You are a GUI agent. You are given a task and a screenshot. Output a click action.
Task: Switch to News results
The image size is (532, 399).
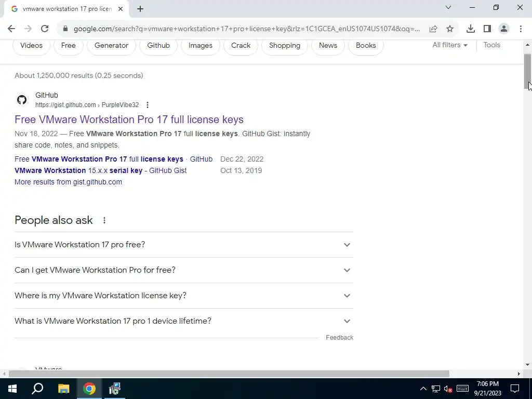point(328,46)
